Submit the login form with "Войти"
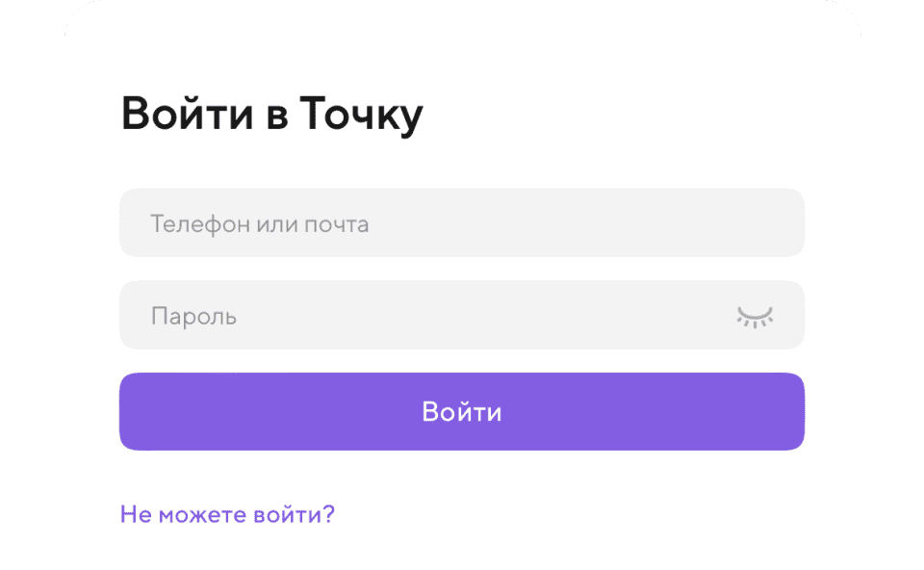924x570 pixels. point(462,412)
